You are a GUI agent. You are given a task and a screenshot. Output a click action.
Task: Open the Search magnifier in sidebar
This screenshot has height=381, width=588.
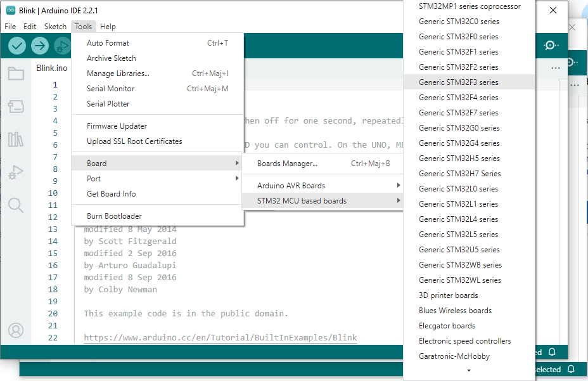tap(16, 205)
